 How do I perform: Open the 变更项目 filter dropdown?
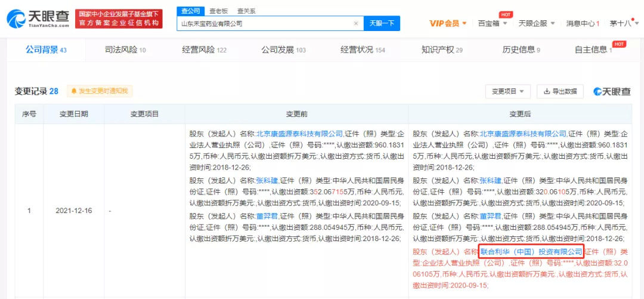507,91
